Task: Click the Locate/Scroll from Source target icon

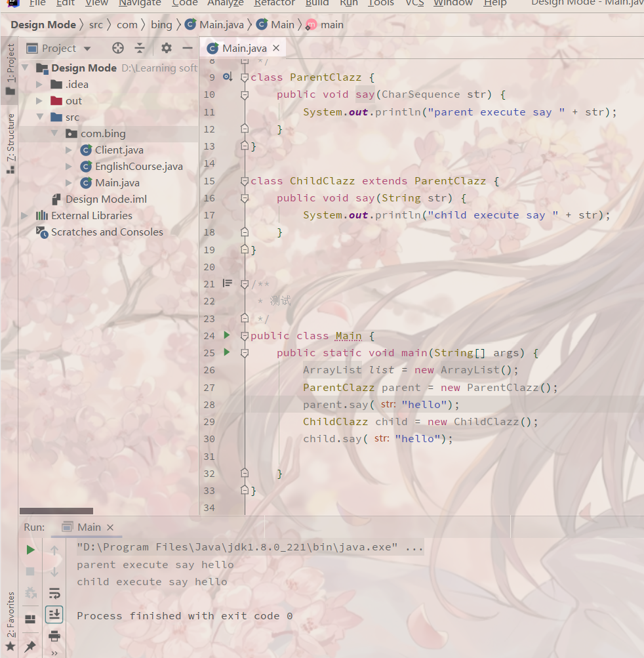Action: click(118, 49)
